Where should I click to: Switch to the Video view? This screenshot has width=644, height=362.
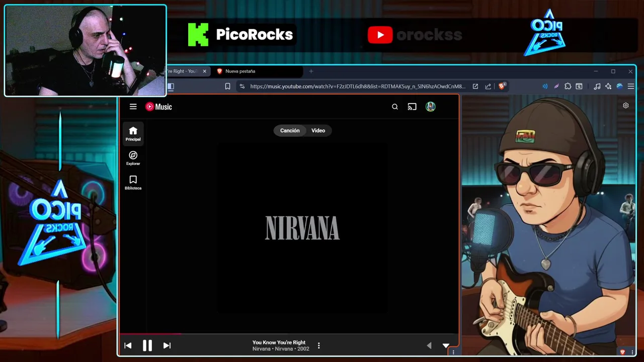point(318,131)
